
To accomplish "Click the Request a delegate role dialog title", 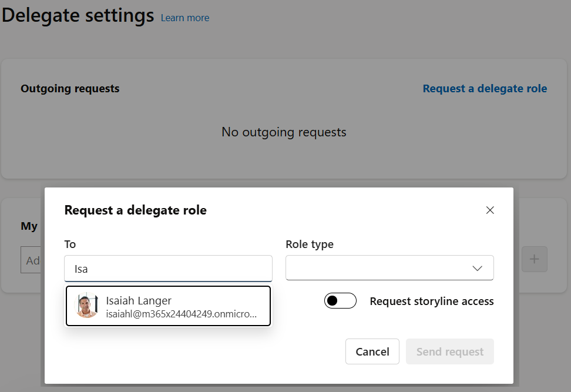I will pos(136,210).
